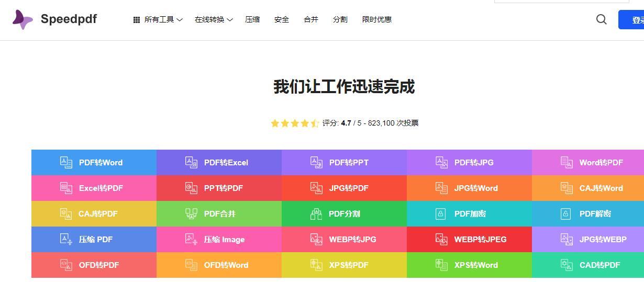Click the Word转PDF tile icon

567,162
